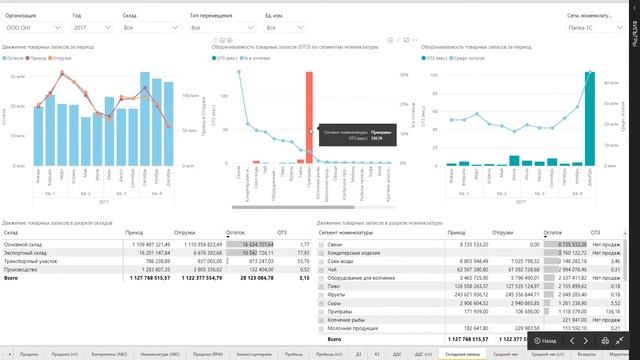Select the Экспортный склад row
Image resolution: width=640 pixels, height=360 pixels.
click(x=156, y=253)
